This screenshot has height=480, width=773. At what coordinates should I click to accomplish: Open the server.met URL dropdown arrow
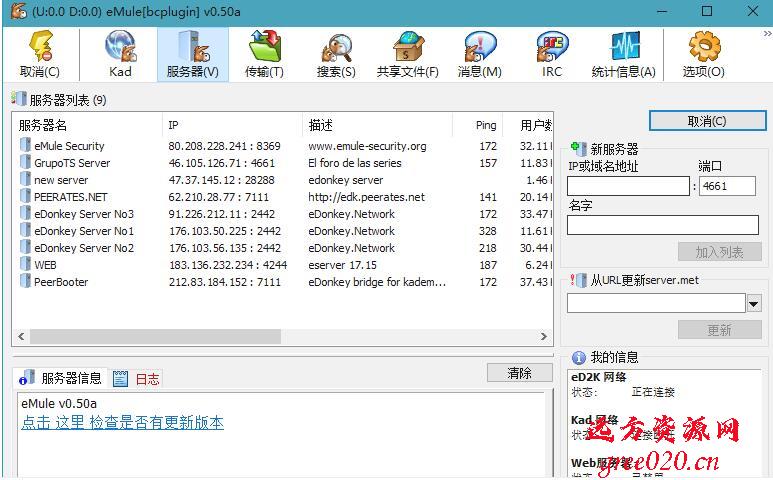[x=754, y=304]
